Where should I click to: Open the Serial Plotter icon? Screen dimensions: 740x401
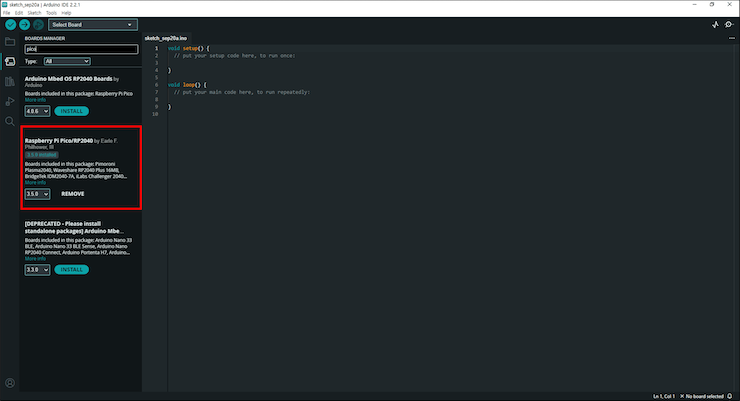pyautogui.click(x=715, y=25)
